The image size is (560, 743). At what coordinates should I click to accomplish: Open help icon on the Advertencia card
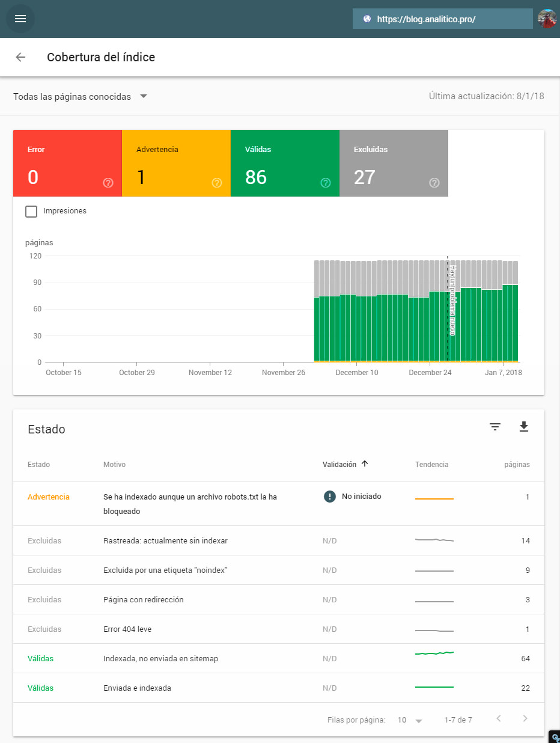[x=217, y=183]
